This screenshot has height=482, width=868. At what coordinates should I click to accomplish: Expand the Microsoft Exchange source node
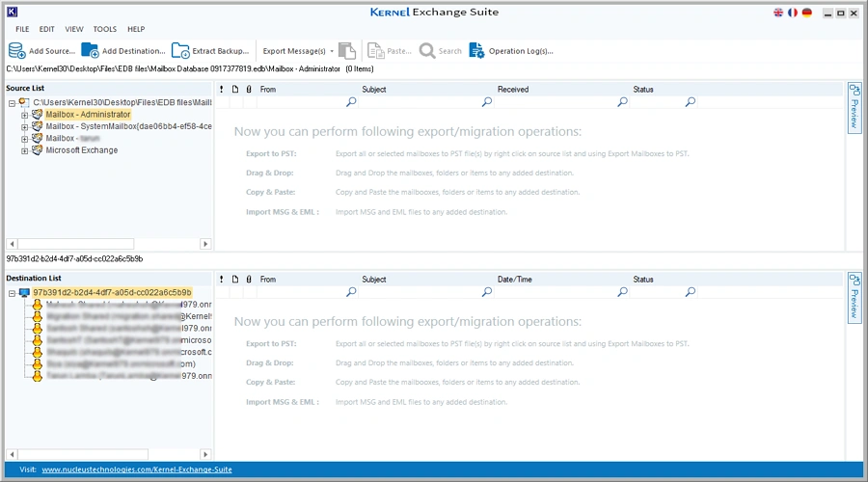click(x=25, y=150)
